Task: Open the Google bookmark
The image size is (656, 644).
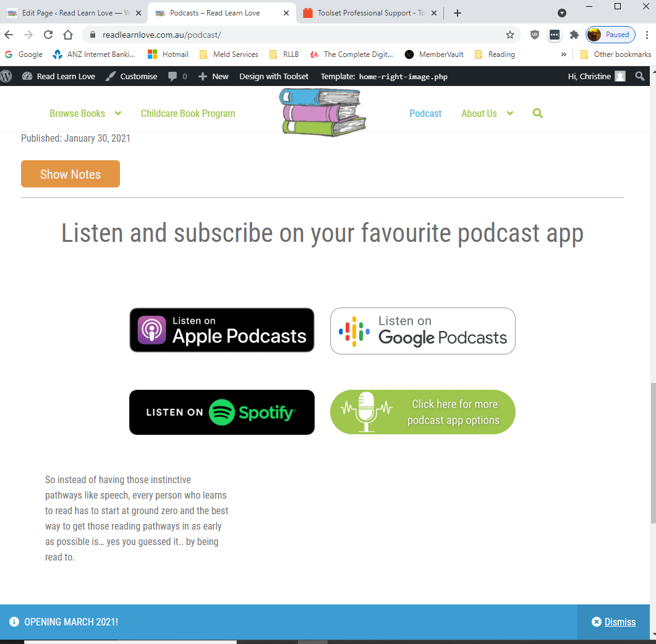Action: [24, 54]
